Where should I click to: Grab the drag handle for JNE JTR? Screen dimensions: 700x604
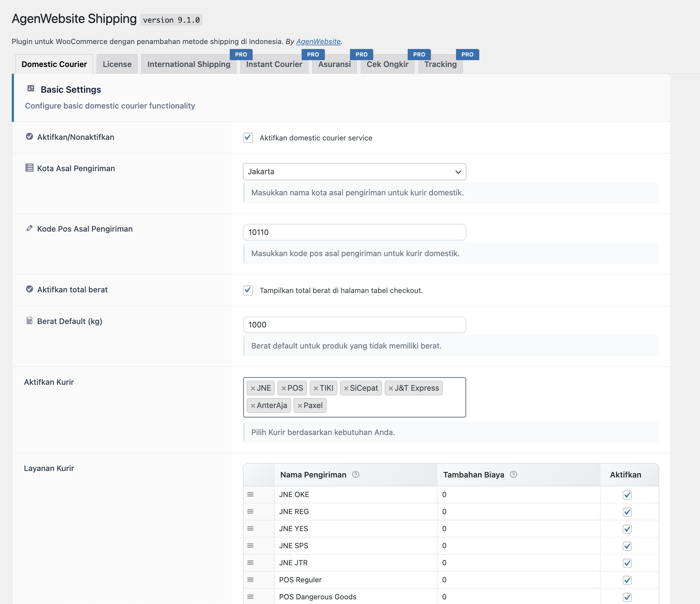(x=250, y=563)
